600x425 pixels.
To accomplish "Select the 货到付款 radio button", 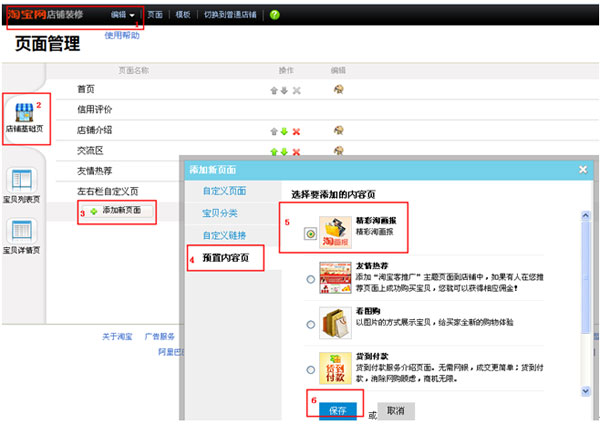I will (x=311, y=370).
